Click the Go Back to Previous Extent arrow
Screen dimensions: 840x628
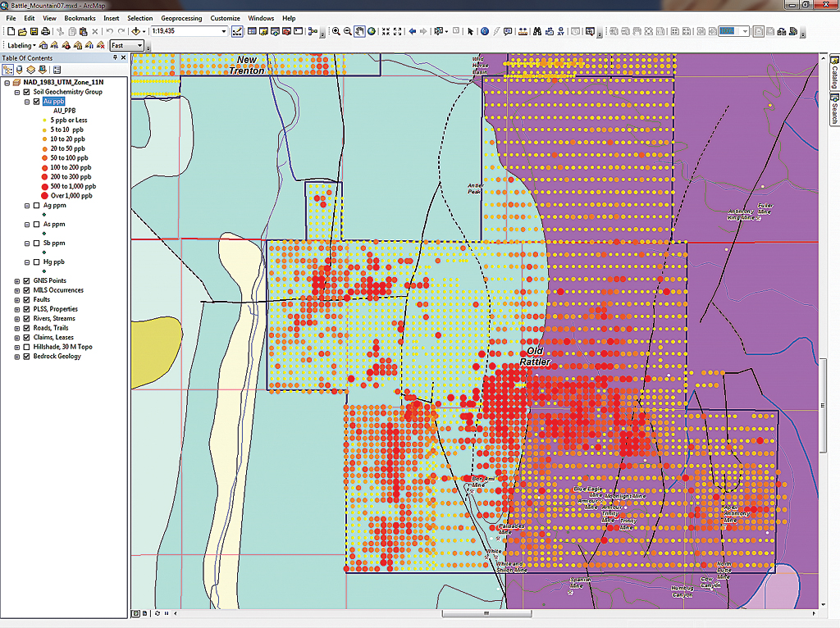[x=411, y=31]
